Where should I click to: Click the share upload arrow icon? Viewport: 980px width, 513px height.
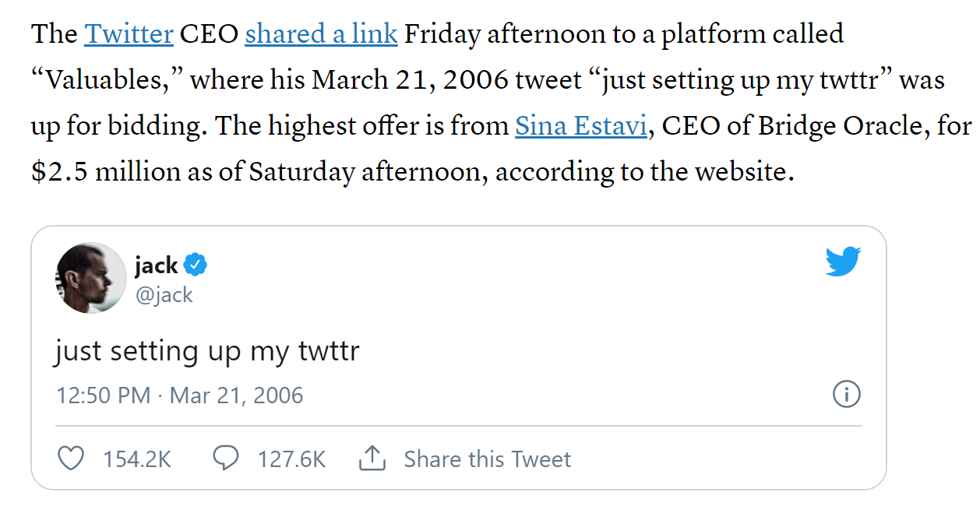[x=372, y=459]
